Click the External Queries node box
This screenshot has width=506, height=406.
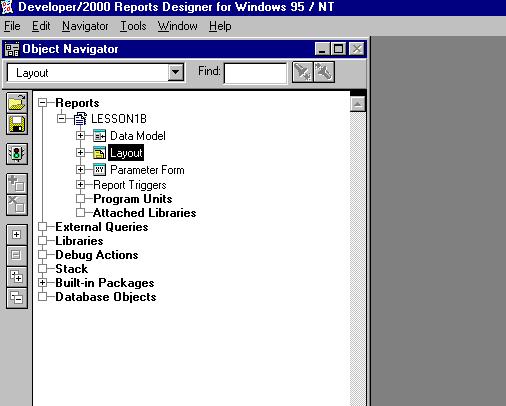43,227
